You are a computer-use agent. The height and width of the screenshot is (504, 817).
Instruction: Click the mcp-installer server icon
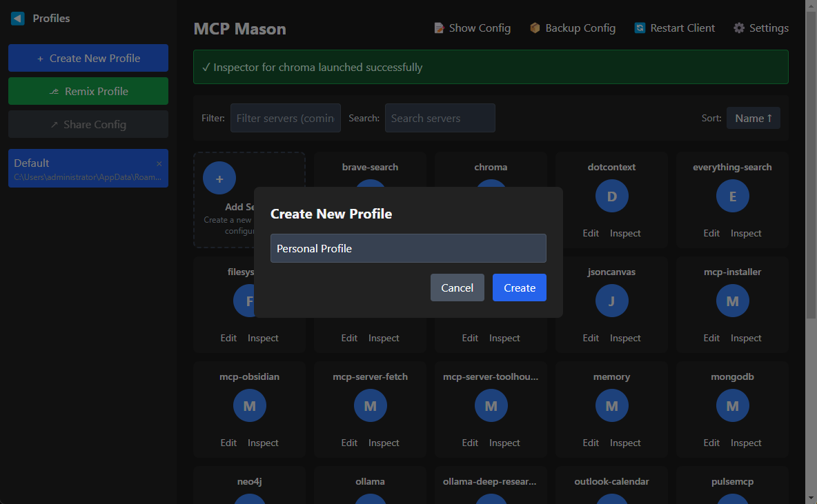(732, 301)
